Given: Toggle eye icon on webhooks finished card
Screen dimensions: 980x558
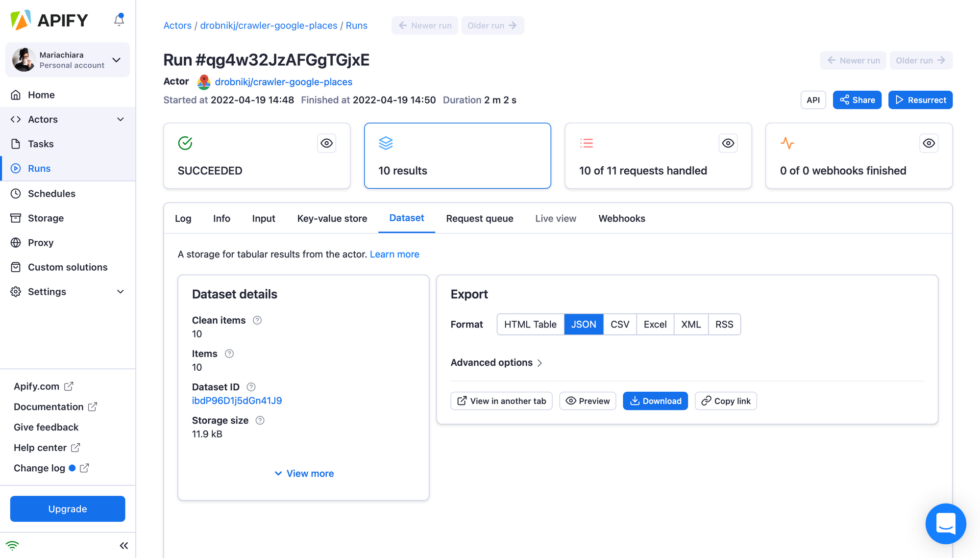Looking at the screenshot, I should 929,143.
